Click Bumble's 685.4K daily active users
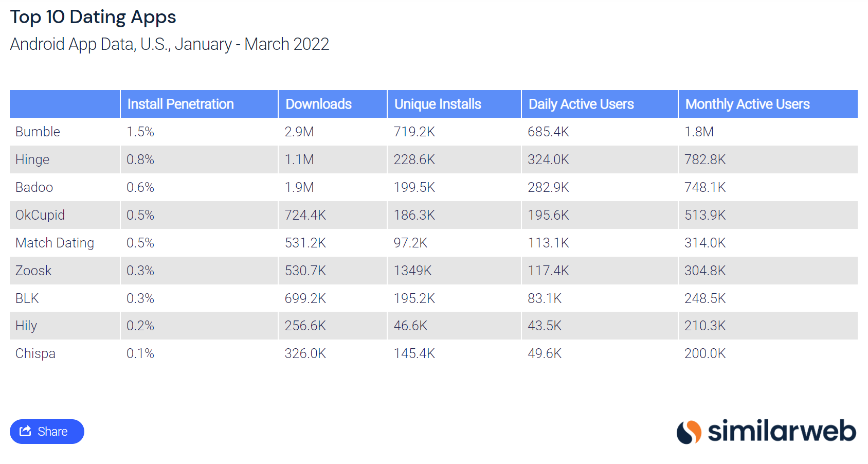The height and width of the screenshot is (464, 868). point(548,132)
